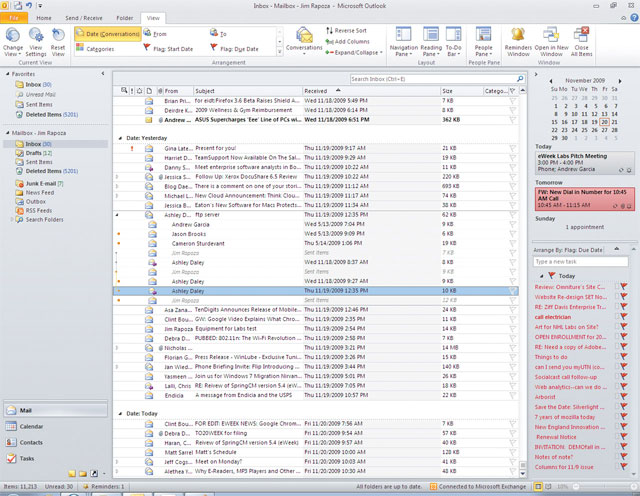The width and height of the screenshot is (640, 496).
Task: Open eWeek Labs Pitch Meeting appointment
Action: (584, 162)
